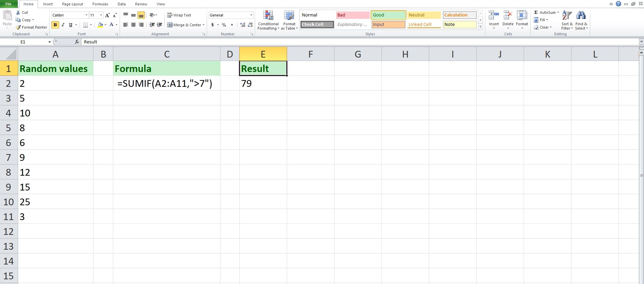This screenshot has width=644, height=284.
Task: Apply Percent Style format
Action: 224,25
